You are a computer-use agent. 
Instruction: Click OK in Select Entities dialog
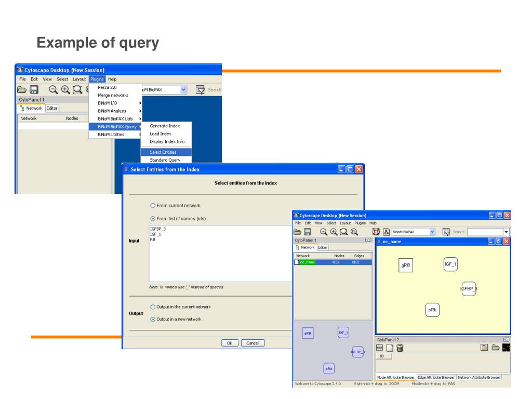click(x=230, y=343)
